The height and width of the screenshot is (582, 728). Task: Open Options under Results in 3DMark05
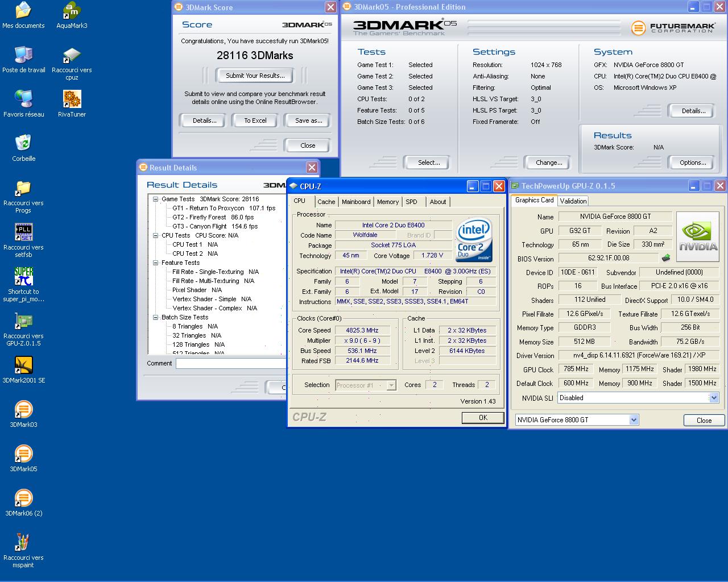(x=692, y=163)
